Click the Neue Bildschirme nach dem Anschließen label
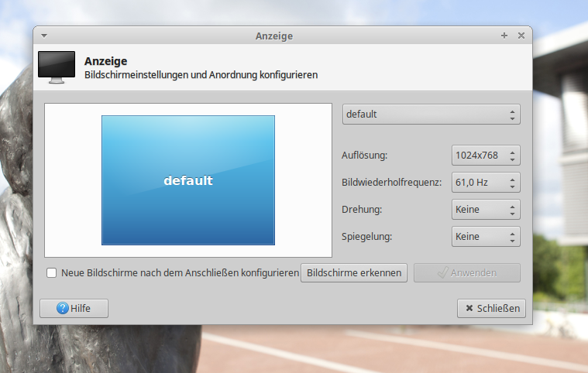588x373 pixels. coord(180,272)
